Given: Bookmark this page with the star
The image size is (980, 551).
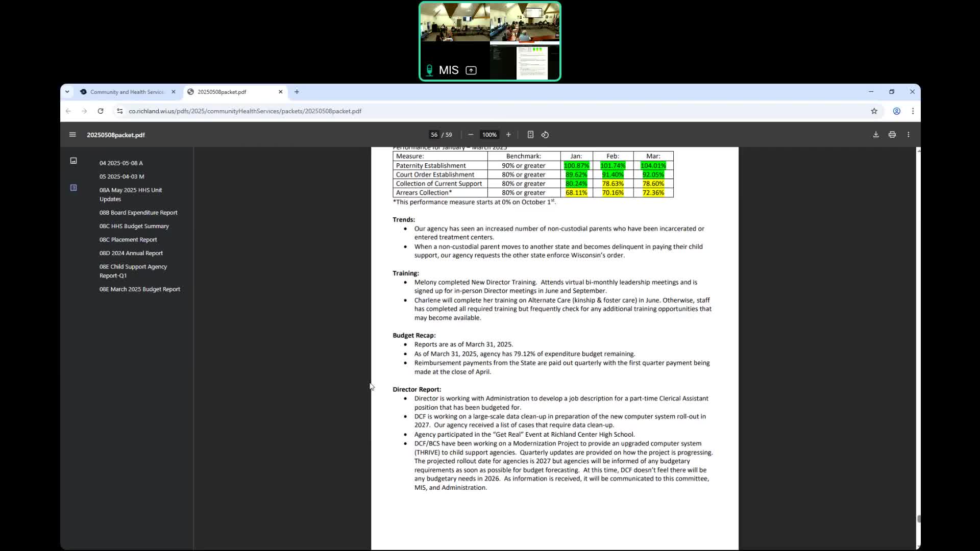Looking at the screenshot, I should (x=874, y=111).
